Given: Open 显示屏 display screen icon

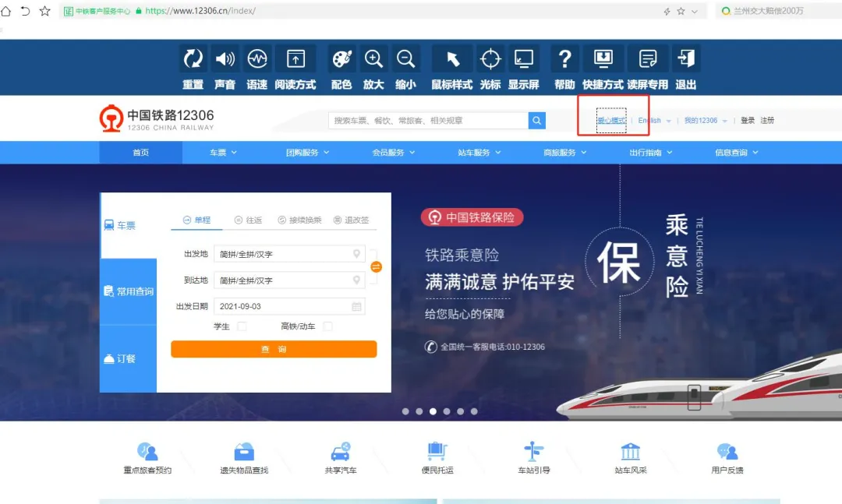Looking at the screenshot, I should [x=524, y=58].
